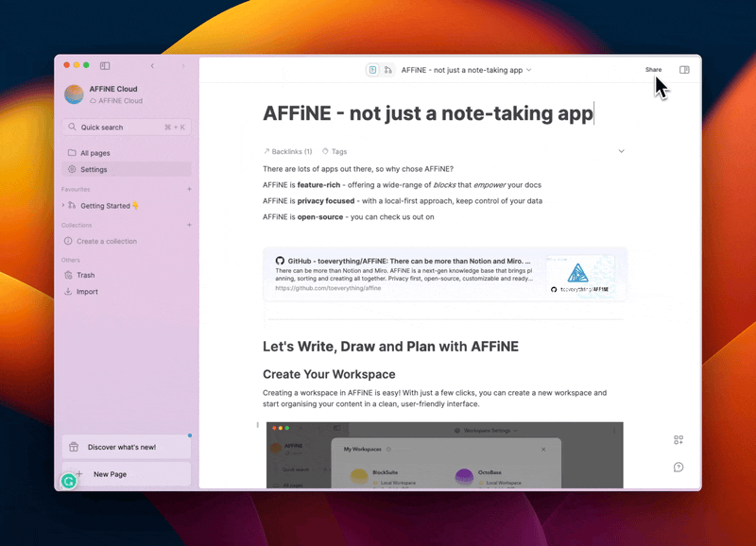Add a new favourite with plus icon
Screen dimensions: 756x546
click(x=189, y=189)
